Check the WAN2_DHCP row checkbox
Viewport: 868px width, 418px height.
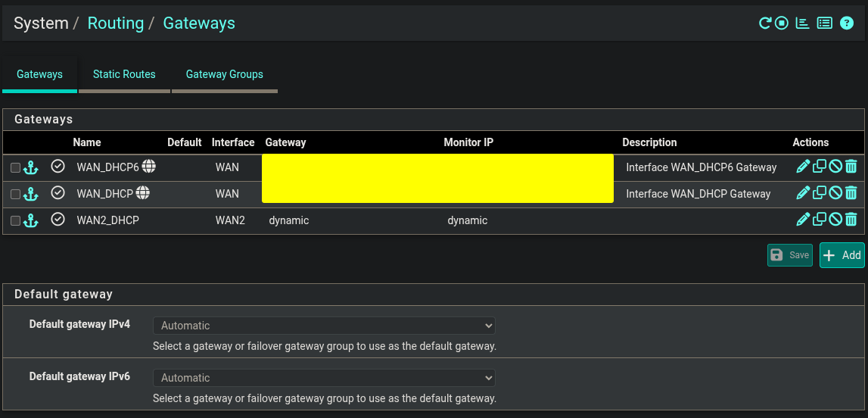[x=15, y=221]
